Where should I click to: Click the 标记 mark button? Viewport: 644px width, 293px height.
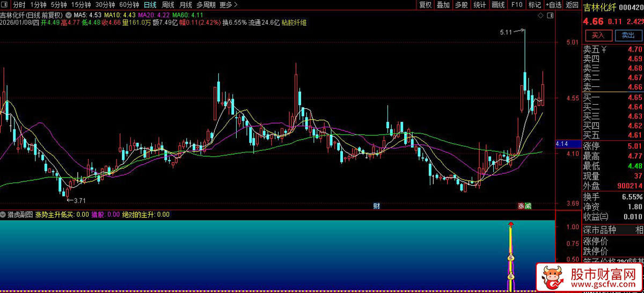pyautogui.click(x=535, y=5)
